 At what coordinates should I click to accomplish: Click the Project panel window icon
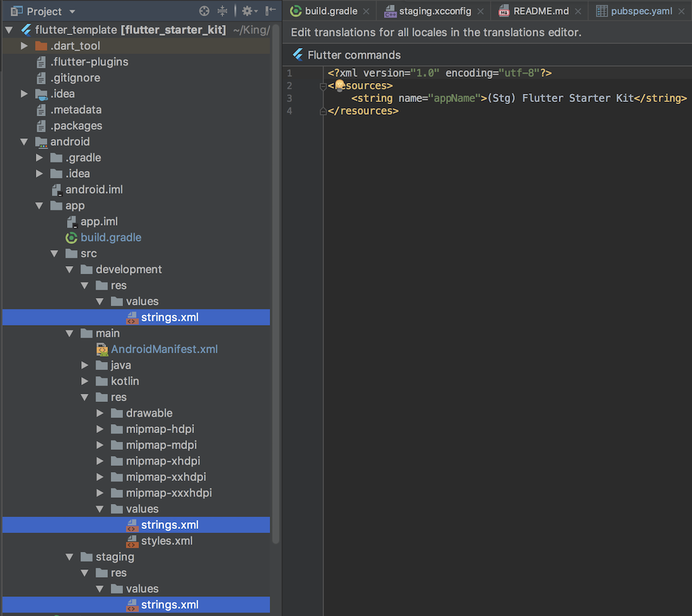click(x=16, y=11)
